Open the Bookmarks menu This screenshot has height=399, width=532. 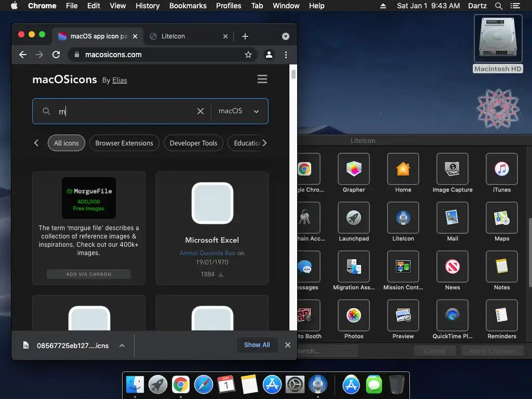(188, 6)
